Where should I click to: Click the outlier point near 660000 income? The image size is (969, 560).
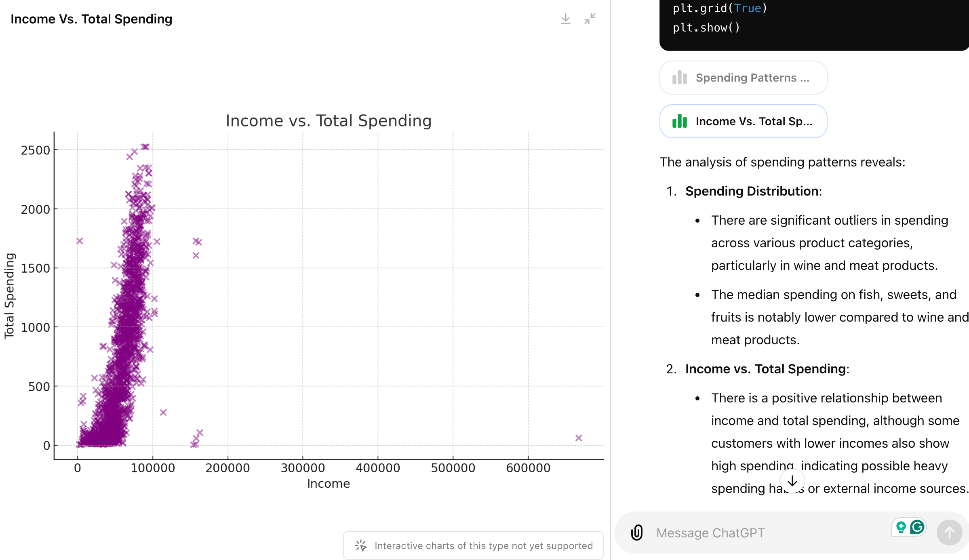(x=579, y=438)
